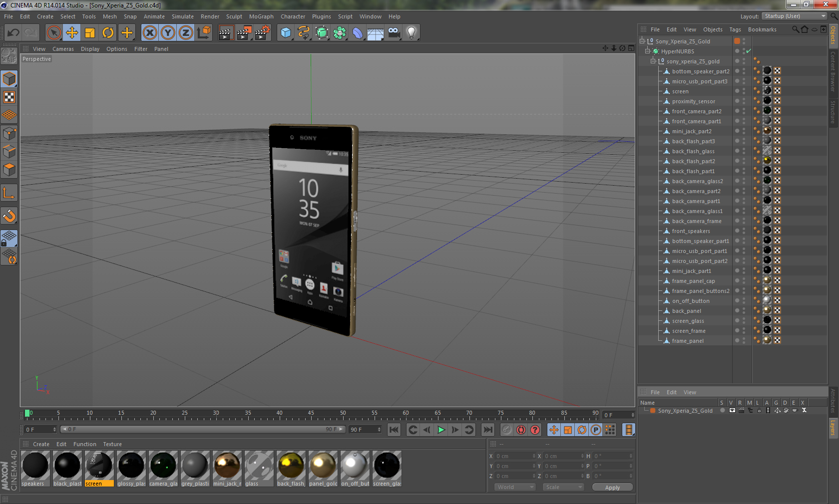The width and height of the screenshot is (839, 504).
Task: Select the on_off_button object
Action: (690, 301)
